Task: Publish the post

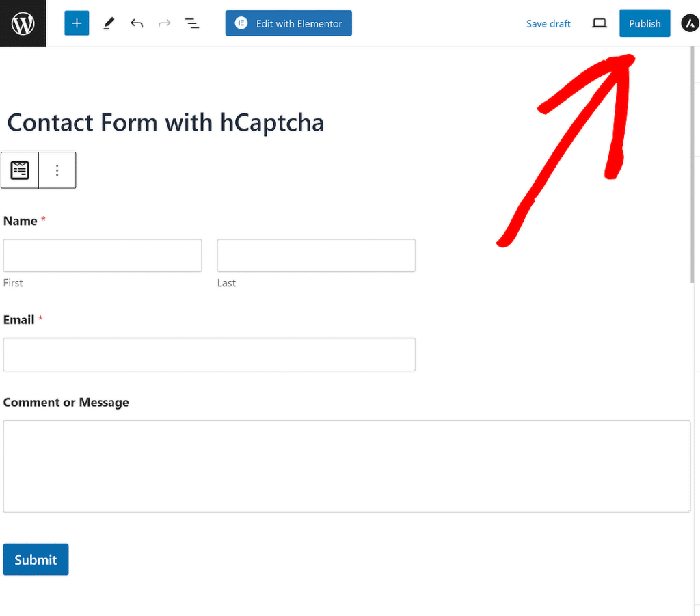Action: pos(644,23)
